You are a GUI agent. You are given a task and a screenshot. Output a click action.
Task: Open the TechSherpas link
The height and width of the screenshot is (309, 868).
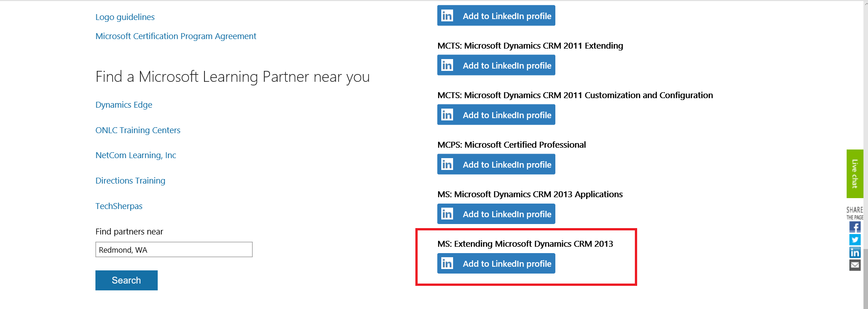point(119,206)
